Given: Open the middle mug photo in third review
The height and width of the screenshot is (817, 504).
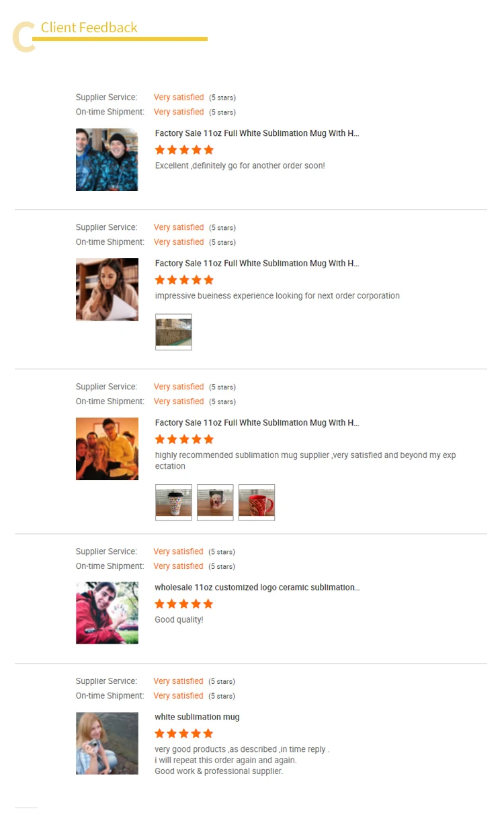Looking at the screenshot, I should point(215,502).
